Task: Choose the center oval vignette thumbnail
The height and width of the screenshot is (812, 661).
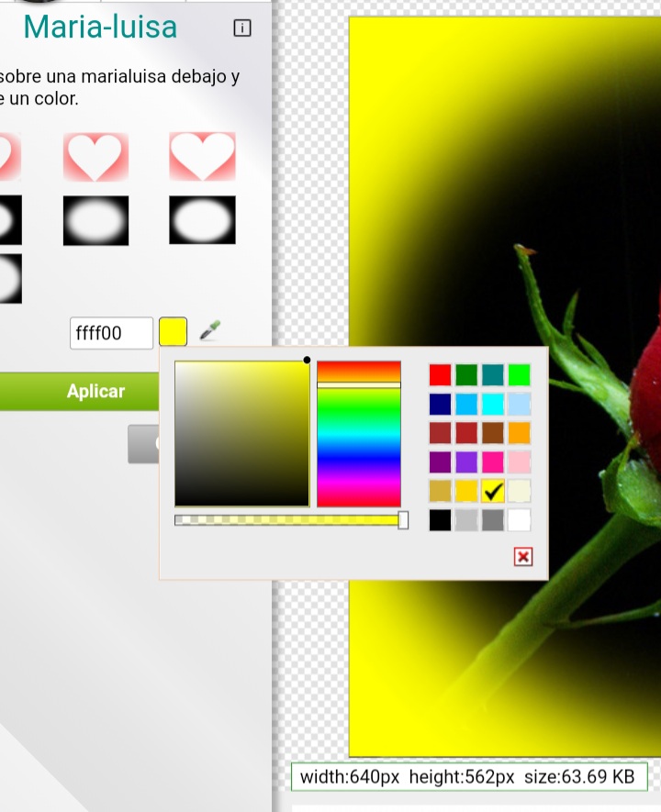Action: pos(95,220)
